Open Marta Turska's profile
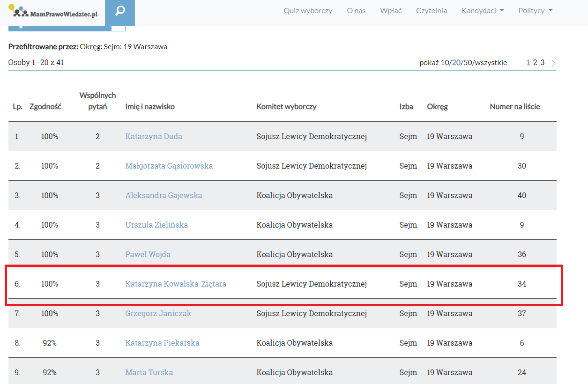Image resolution: width=588 pixels, height=384 pixels. tap(149, 372)
